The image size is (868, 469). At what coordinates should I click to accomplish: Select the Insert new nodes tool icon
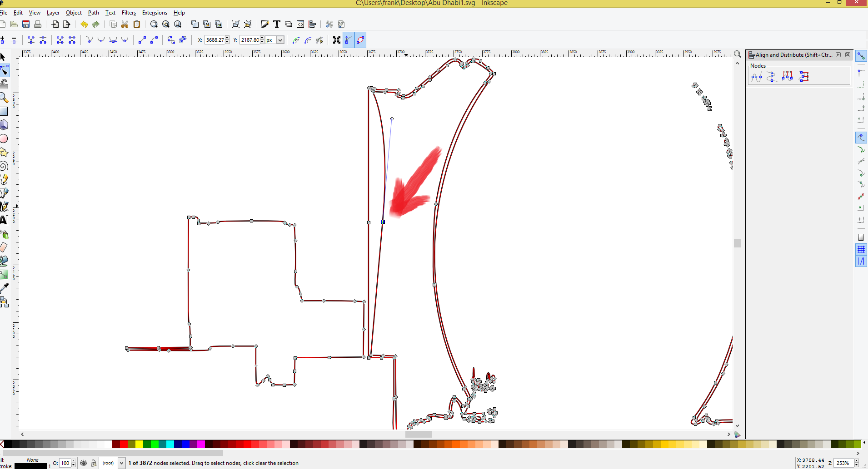tap(3, 40)
